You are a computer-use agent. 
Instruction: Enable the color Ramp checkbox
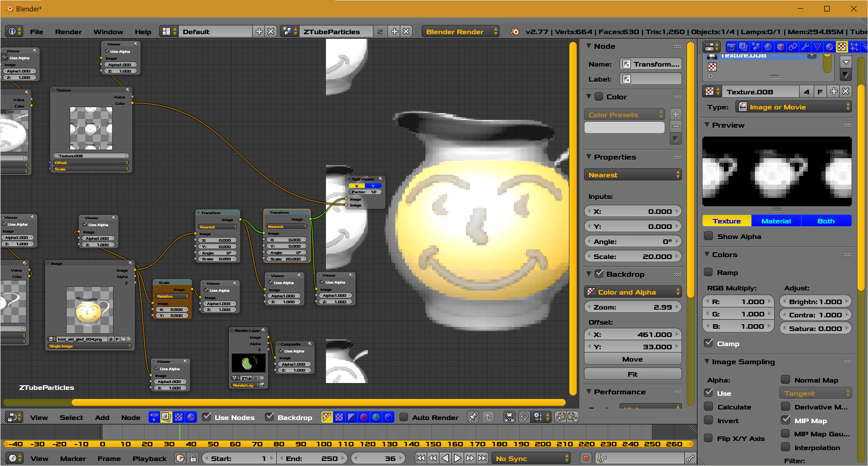click(709, 272)
